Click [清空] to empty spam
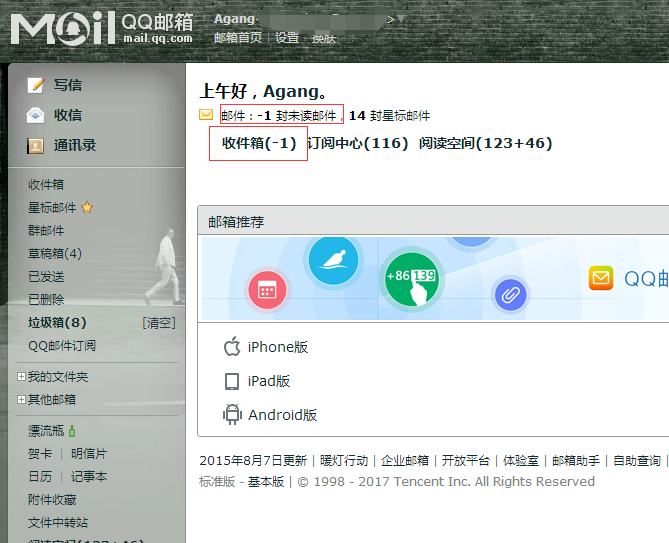 (x=159, y=322)
